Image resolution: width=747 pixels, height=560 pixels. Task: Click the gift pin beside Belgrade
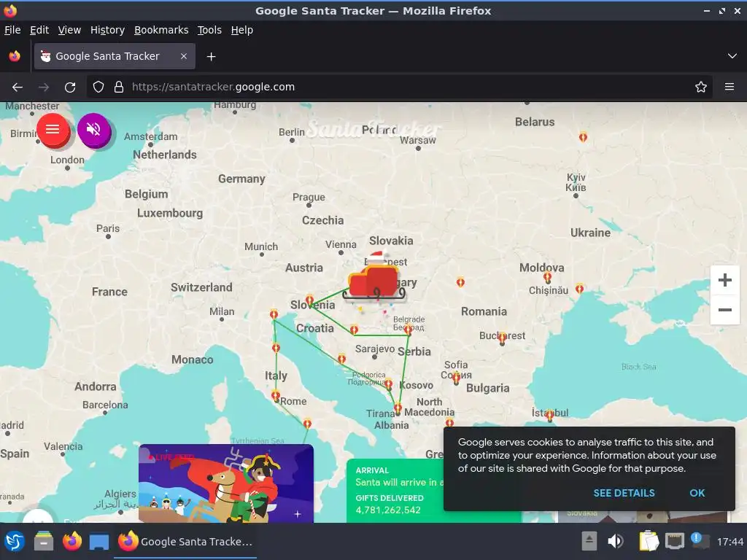409,330
